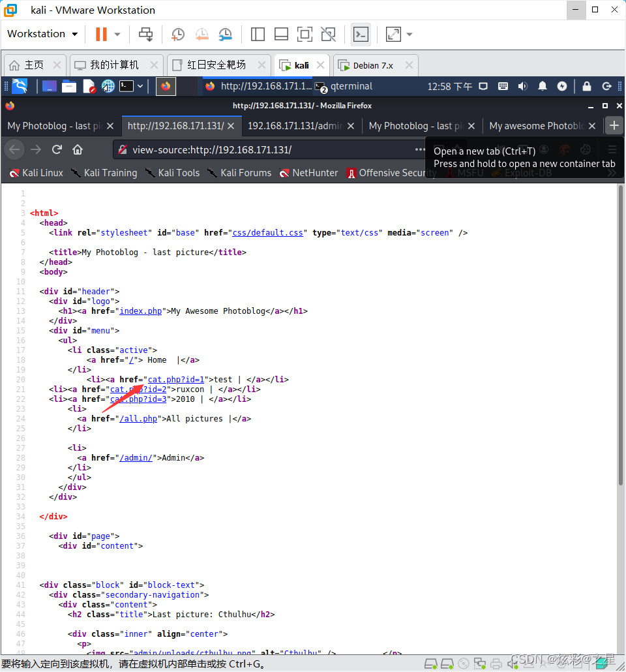Image resolution: width=626 pixels, height=672 pixels.
Task: Go to Firefox home page
Action: (78, 149)
